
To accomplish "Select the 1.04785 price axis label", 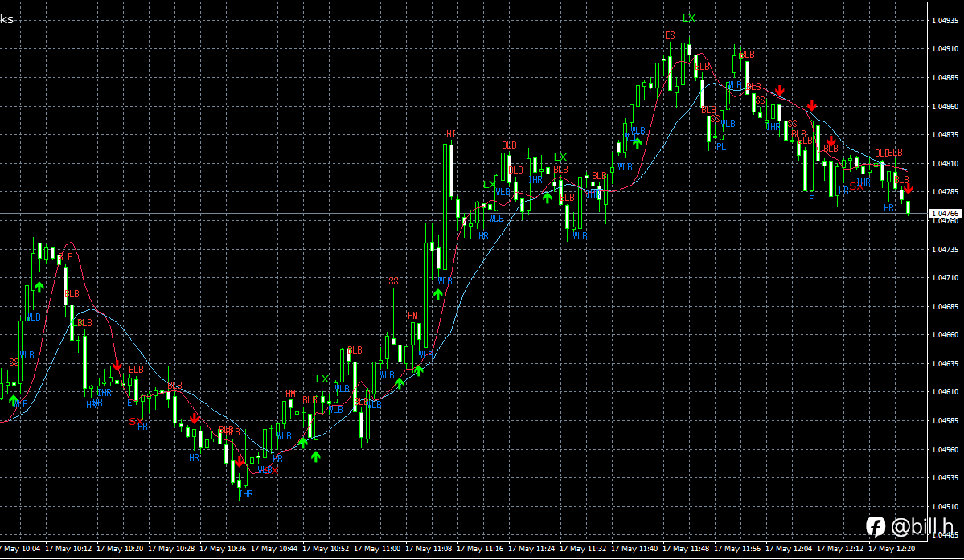I will pos(946,191).
